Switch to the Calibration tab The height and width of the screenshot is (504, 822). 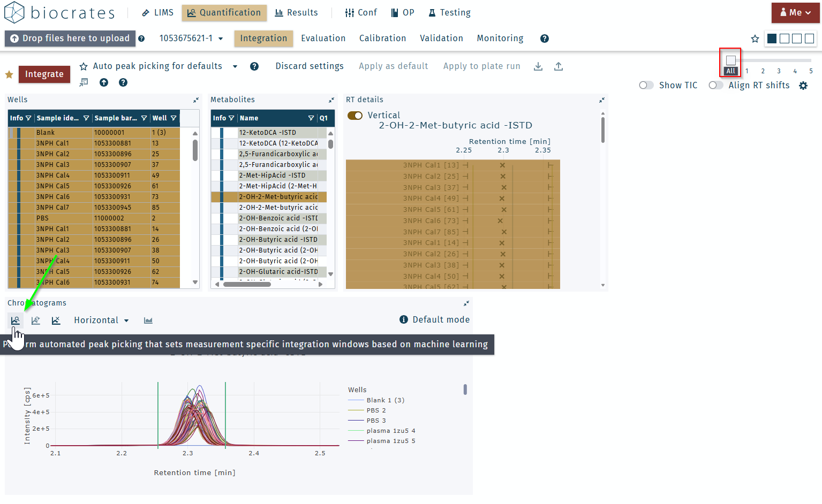[383, 39]
